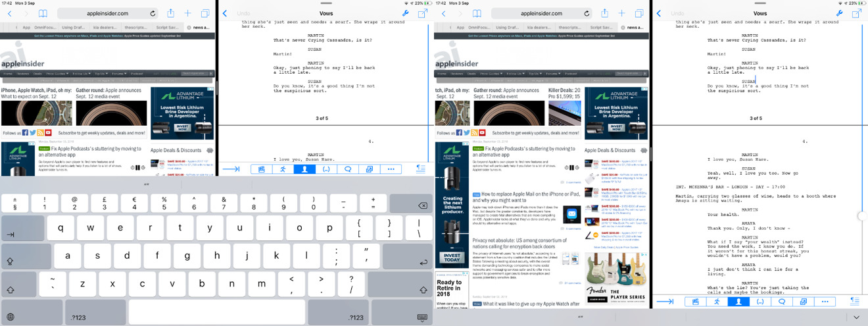
Task: Tap Undo in left Vows script
Action: click(243, 13)
